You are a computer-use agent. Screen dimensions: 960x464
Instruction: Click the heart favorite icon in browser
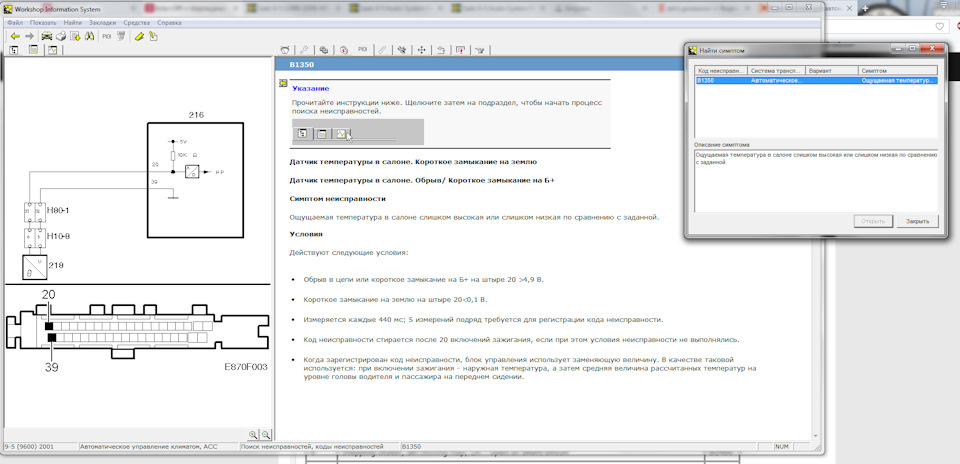940,26
